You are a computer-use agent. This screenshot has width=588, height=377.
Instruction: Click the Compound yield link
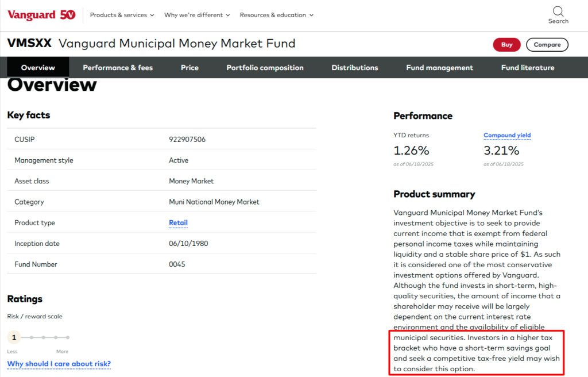point(507,136)
